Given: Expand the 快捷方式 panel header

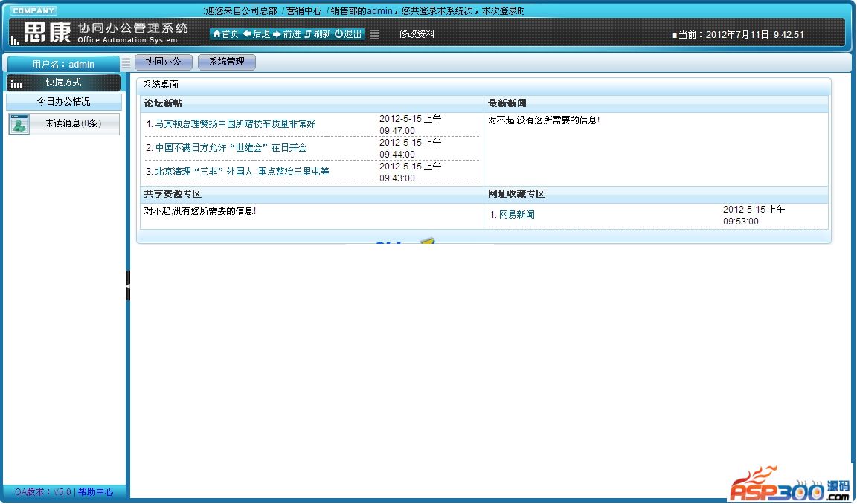Looking at the screenshot, I should coord(63,83).
